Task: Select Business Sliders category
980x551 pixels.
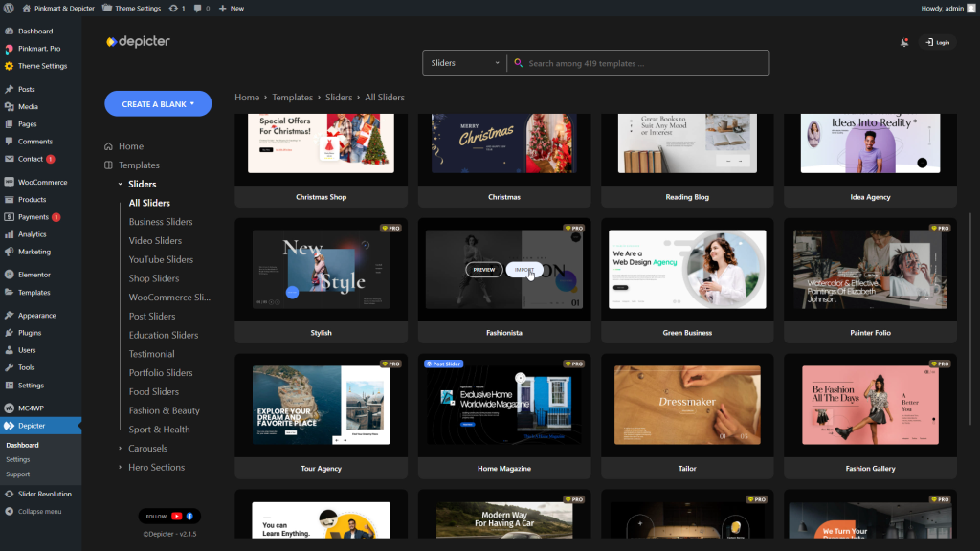Action: [x=161, y=222]
